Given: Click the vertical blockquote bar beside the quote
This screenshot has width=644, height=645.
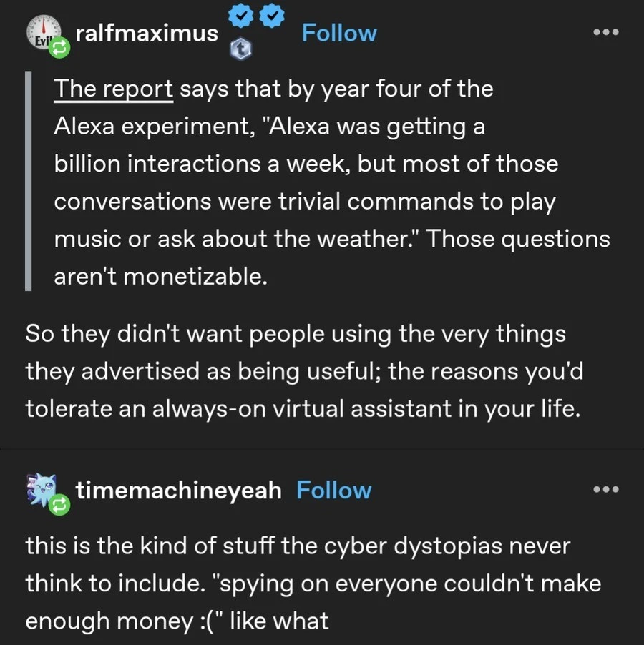Looking at the screenshot, I should 29,182.
